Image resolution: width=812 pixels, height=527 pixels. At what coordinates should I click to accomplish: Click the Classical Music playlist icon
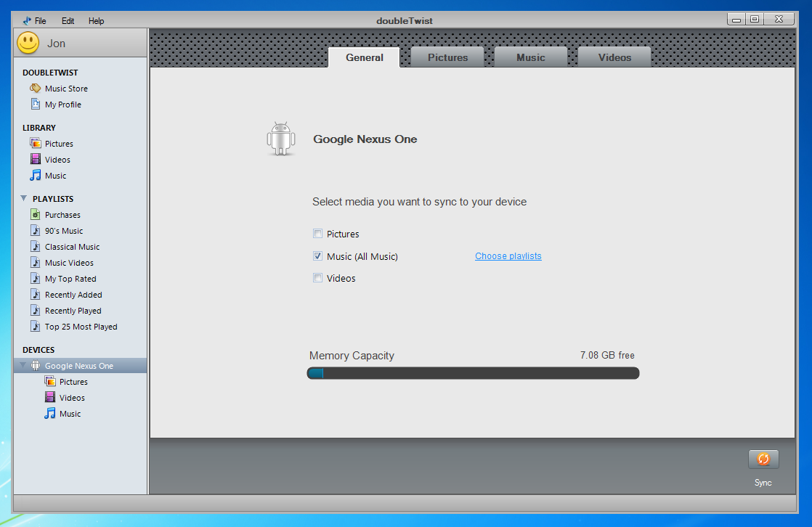(x=35, y=246)
